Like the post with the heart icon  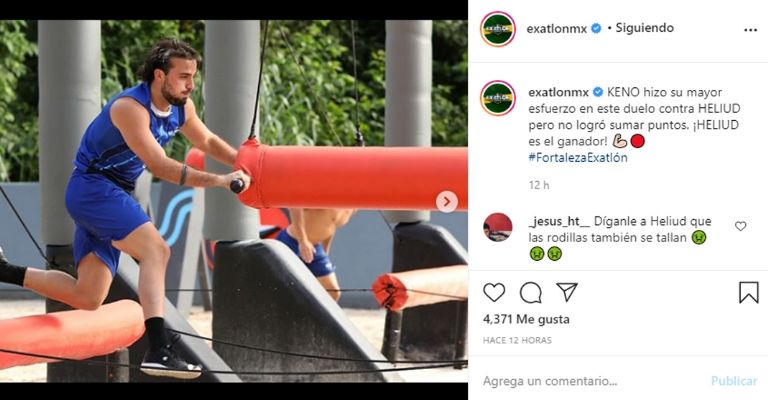(x=494, y=292)
